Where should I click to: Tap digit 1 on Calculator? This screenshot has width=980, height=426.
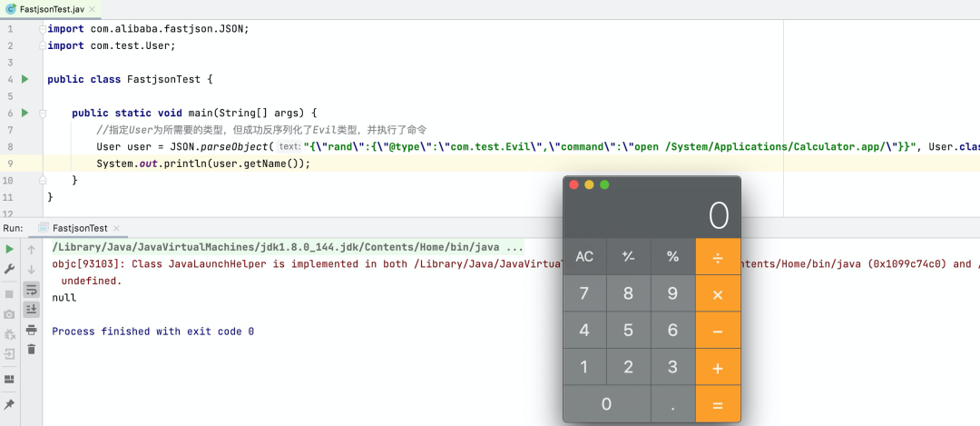tap(585, 367)
